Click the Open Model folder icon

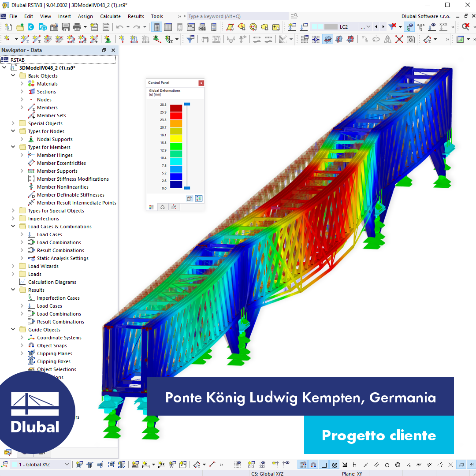[20, 27]
